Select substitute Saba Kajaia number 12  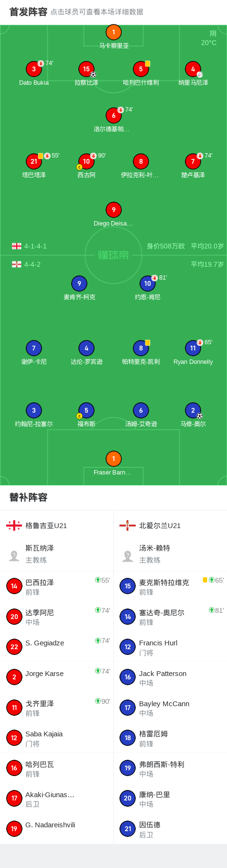[56, 738]
